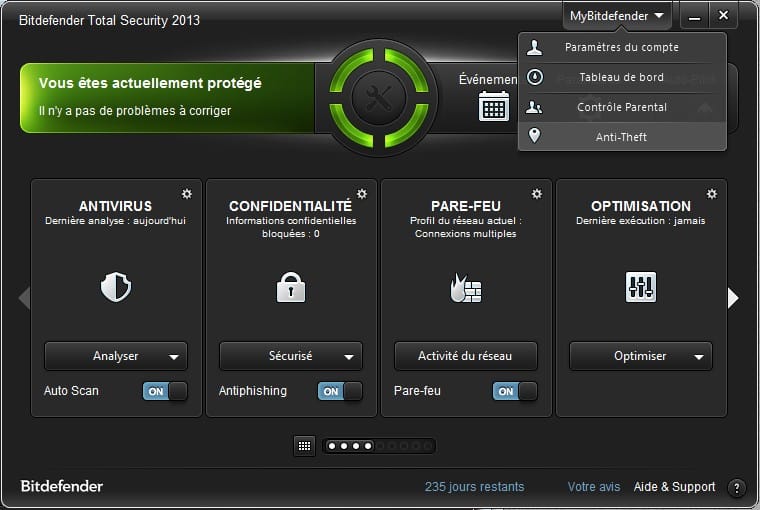The image size is (760, 510).
Task: Select Anti-Theft menu entry
Action: point(622,137)
